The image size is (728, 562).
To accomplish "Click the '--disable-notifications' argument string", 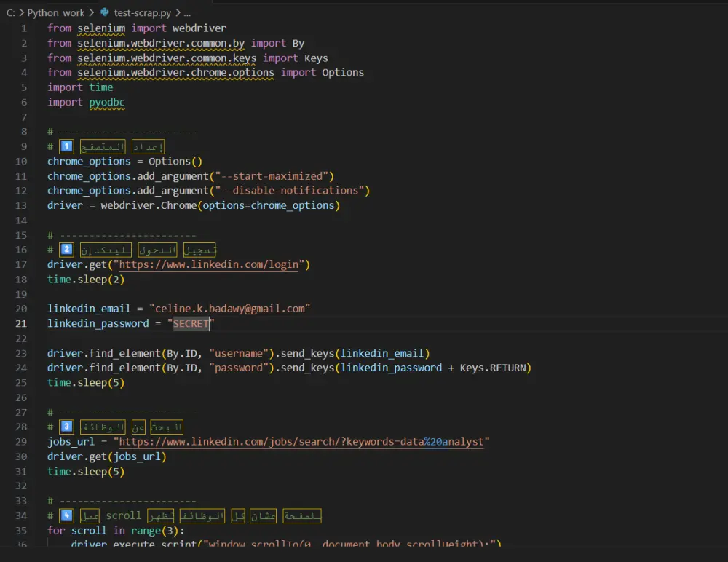I will point(290,191).
